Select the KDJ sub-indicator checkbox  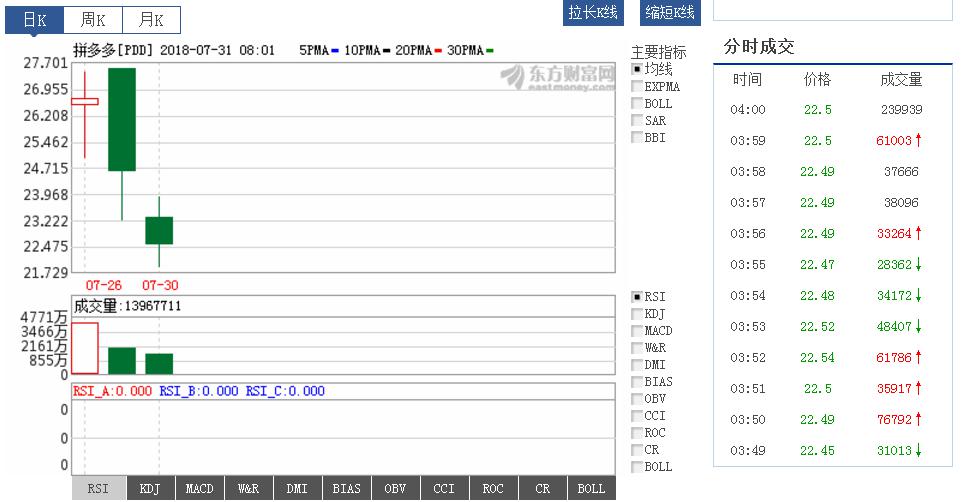637,314
